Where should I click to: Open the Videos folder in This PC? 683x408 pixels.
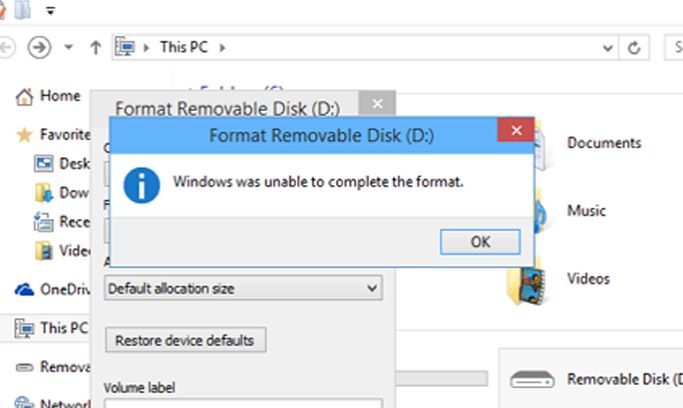[588, 279]
